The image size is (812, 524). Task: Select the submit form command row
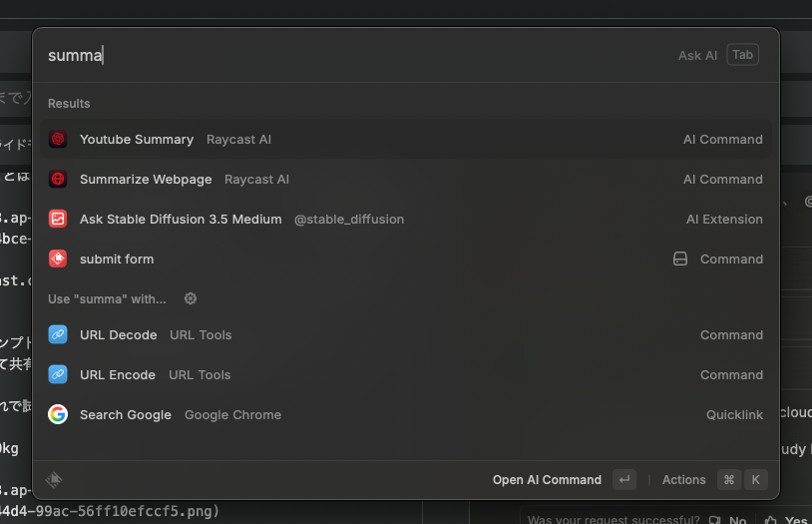[x=406, y=259]
